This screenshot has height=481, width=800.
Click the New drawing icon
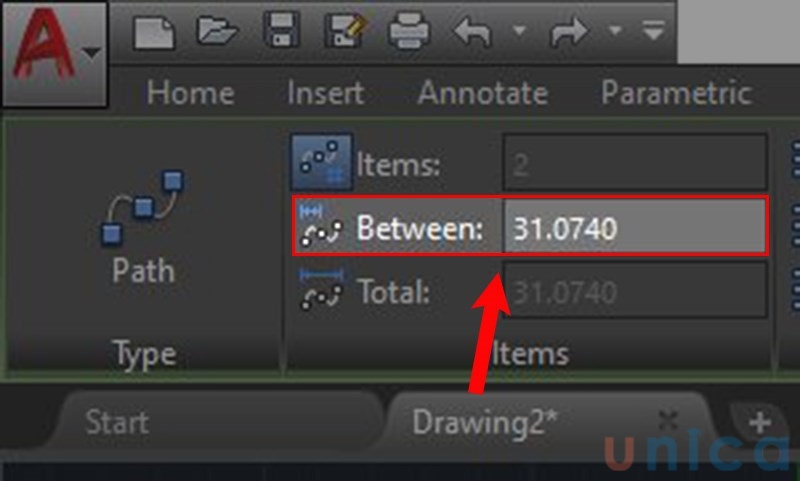(x=154, y=32)
